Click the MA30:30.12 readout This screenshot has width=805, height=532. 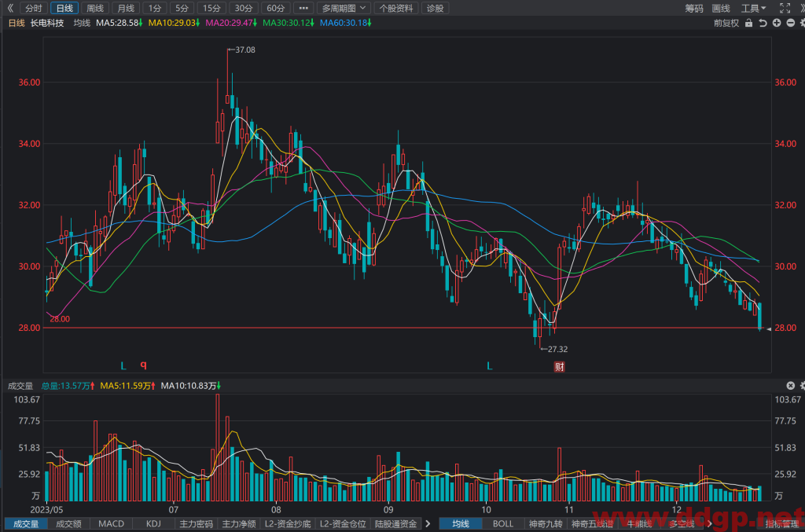[289, 23]
